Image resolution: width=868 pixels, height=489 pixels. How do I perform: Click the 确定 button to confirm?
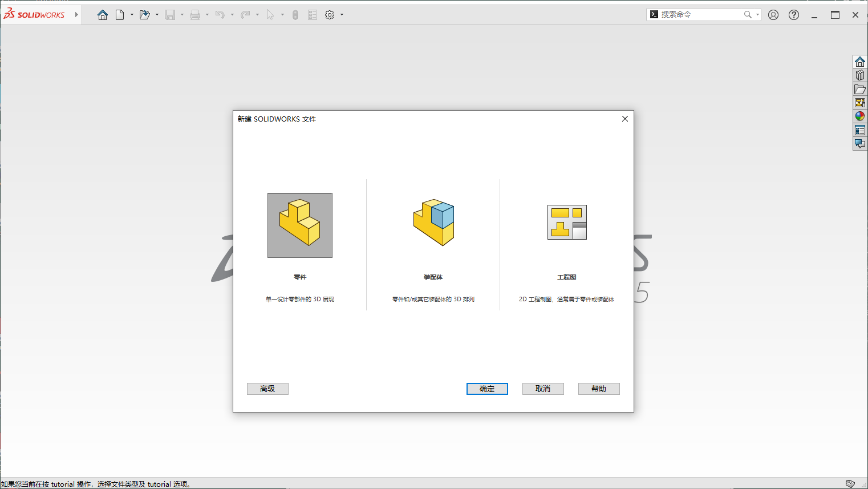click(x=487, y=389)
